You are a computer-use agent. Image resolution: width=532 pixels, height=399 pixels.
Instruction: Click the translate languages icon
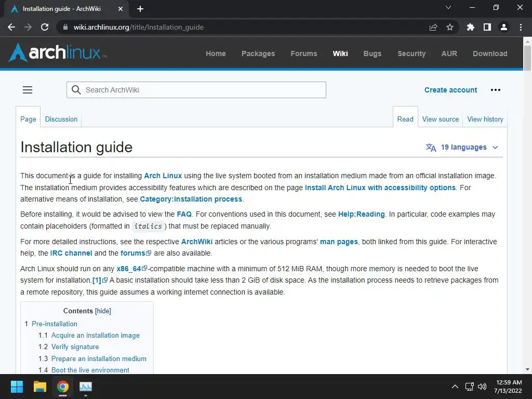point(431,147)
